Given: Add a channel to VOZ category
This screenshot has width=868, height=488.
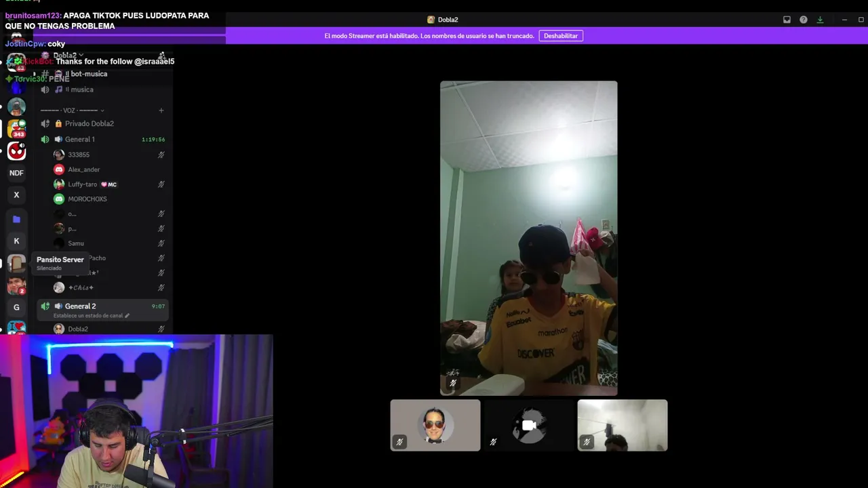Looking at the screenshot, I should click(161, 110).
